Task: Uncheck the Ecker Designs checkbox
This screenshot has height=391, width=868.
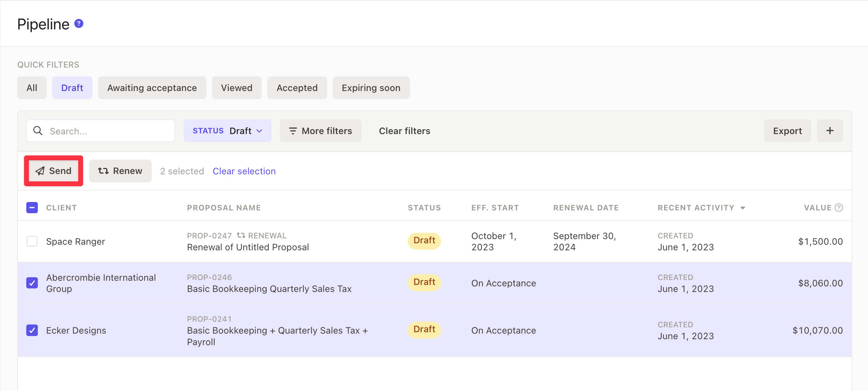Action: 32,330
